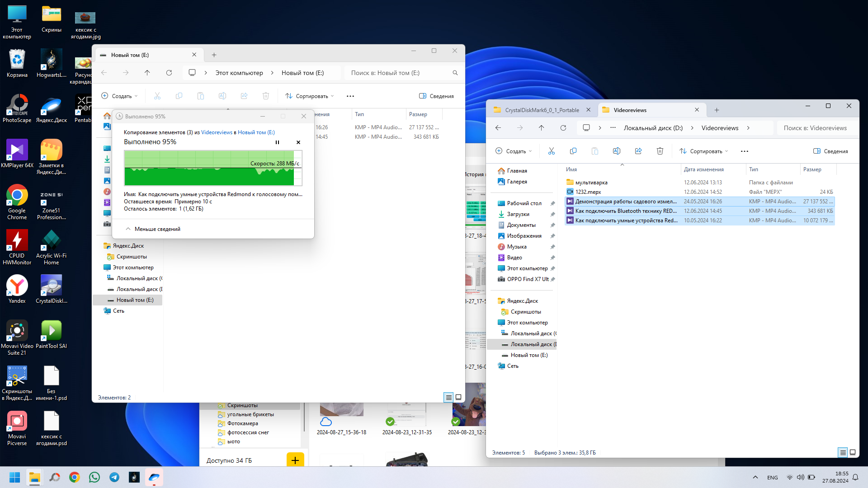Image resolution: width=868 pixels, height=488 pixels.
Task: Cancel the copy with the X button
Action: tap(298, 142)
